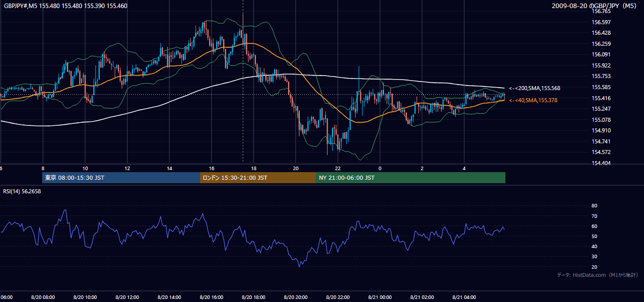Click the 155.922 price axis value
This screenshot has height=302, width=644.
[x=601, y=65]
